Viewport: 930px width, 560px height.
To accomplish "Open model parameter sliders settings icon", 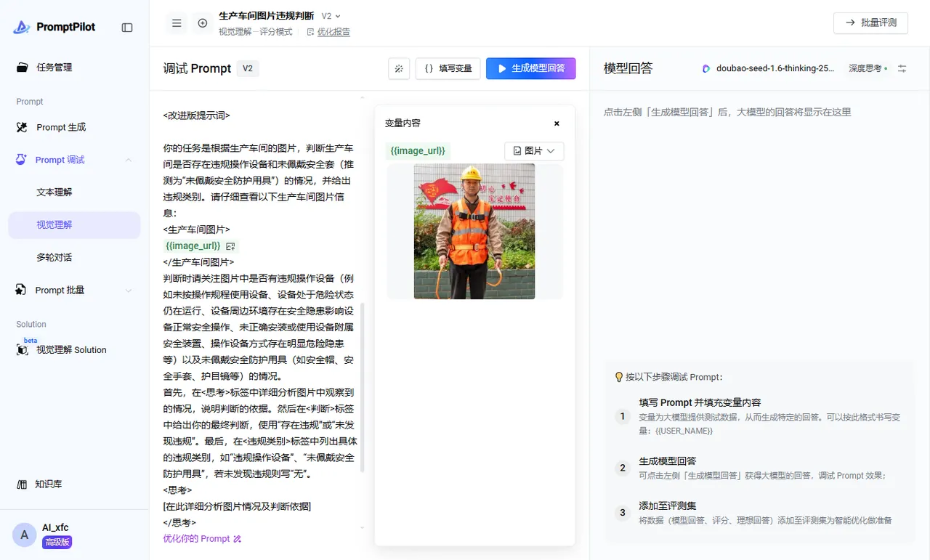I will pyautogui.click(x=902, y=68).
